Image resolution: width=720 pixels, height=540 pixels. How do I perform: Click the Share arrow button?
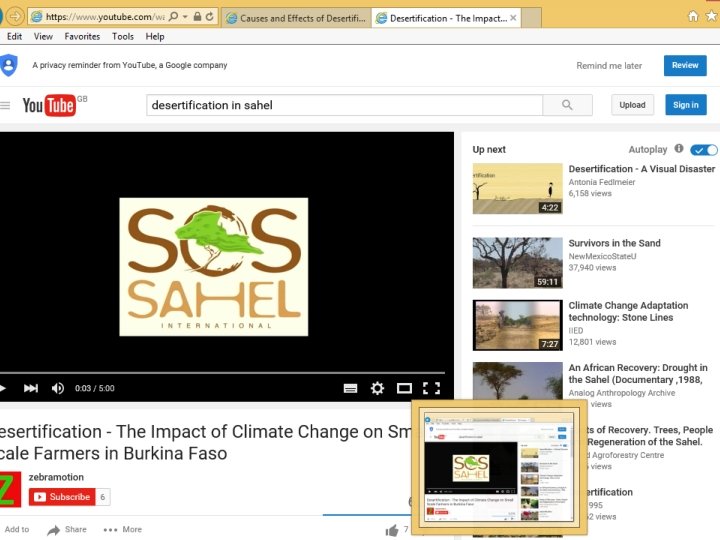67,529
